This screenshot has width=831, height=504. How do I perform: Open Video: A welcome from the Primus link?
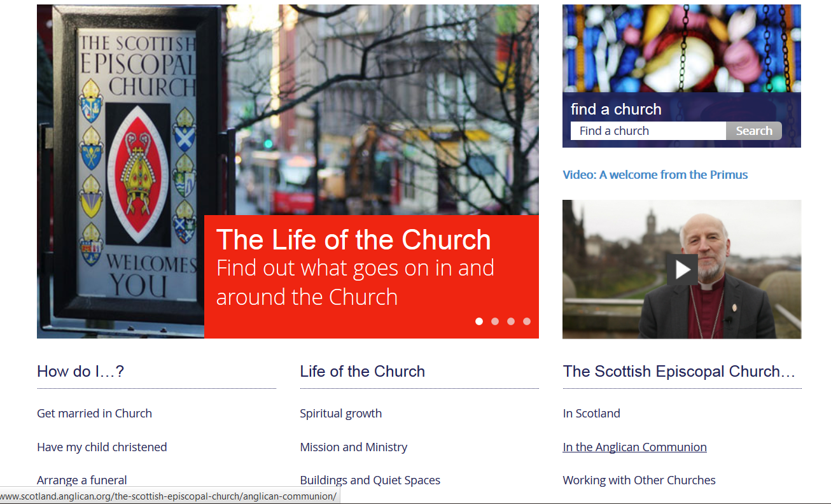(655, 175)
